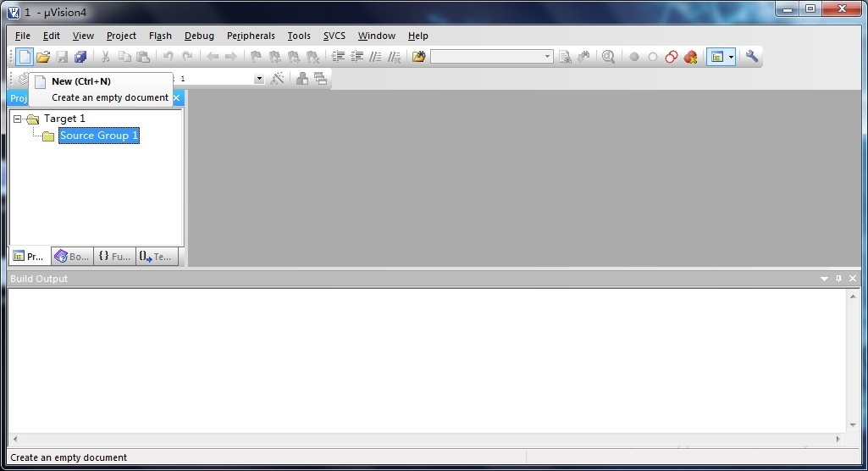Open the File menu
Screen dimensions: 868x471
[x=23, y=36]
